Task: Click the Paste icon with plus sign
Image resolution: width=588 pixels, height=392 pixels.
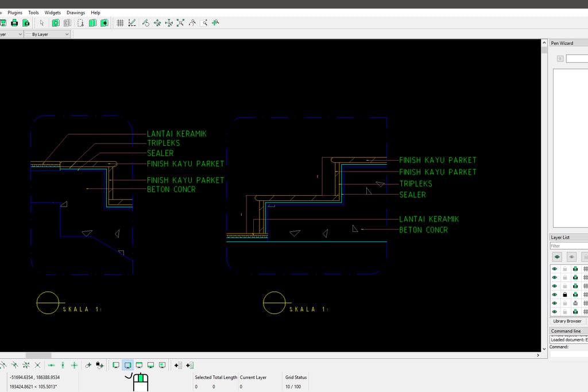Action: pos(105,23)
